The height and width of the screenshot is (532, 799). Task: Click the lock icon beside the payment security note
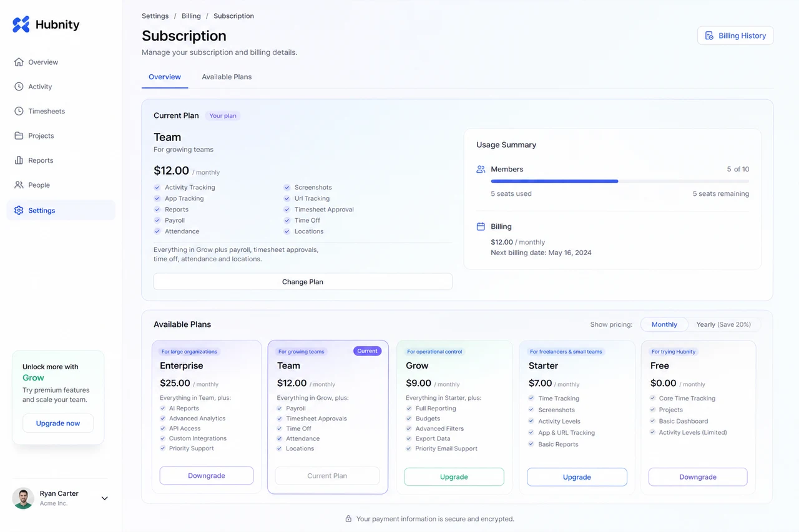pos(348,519)
